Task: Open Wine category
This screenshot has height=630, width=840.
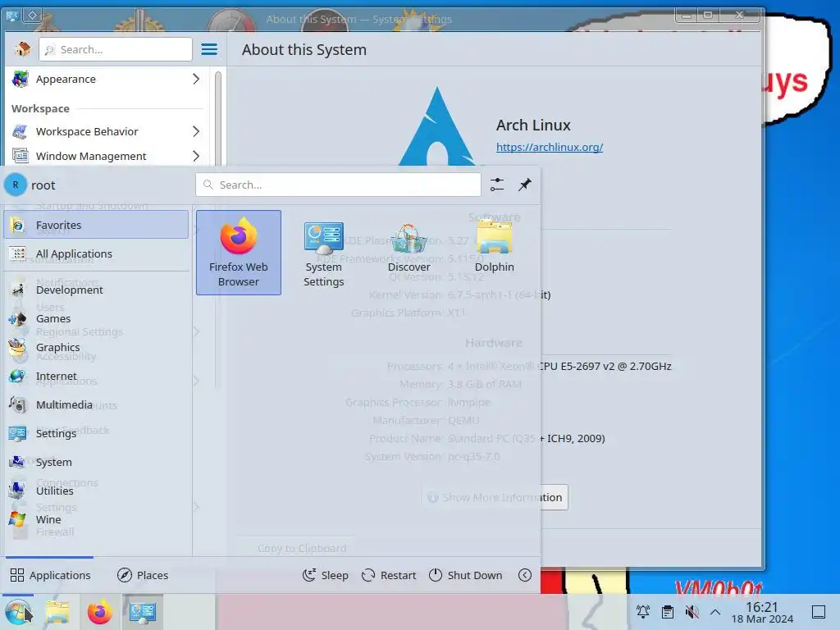Action: click(x=96, y=519)
